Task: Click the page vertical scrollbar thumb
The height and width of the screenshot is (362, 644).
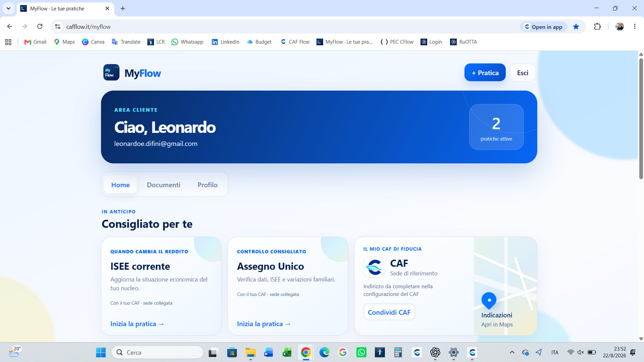Action: pyautogui.click(x=641, y=118)
